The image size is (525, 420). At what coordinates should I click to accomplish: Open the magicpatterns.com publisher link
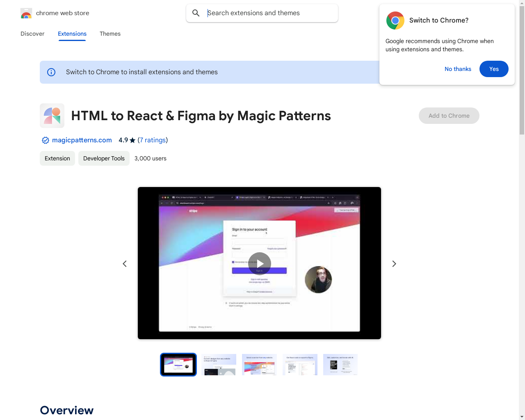coord(82,140)
